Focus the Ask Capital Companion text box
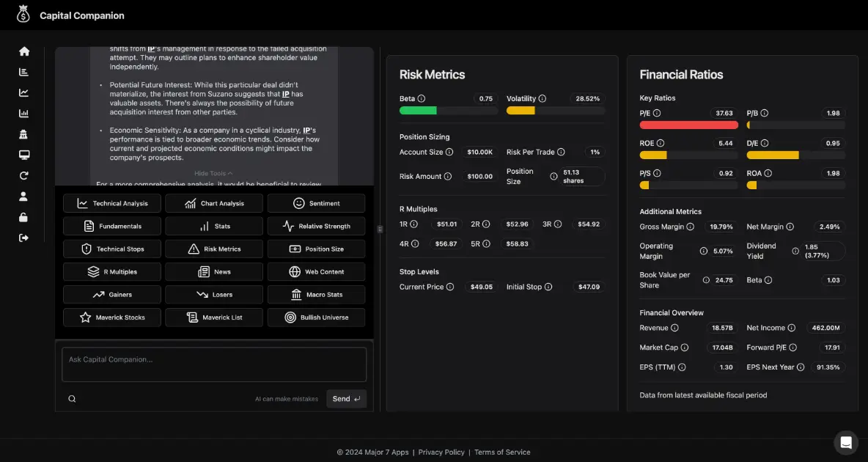This screenshot has height=462, width=868. pos(214,364)
